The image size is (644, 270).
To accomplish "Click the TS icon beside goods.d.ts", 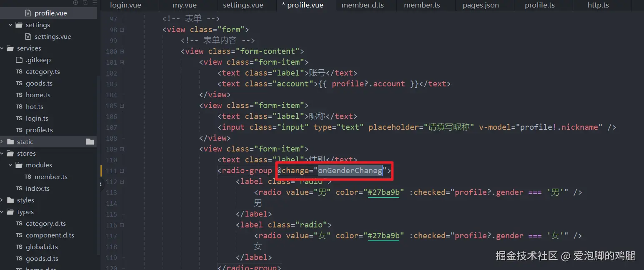I will click(19, 259).
